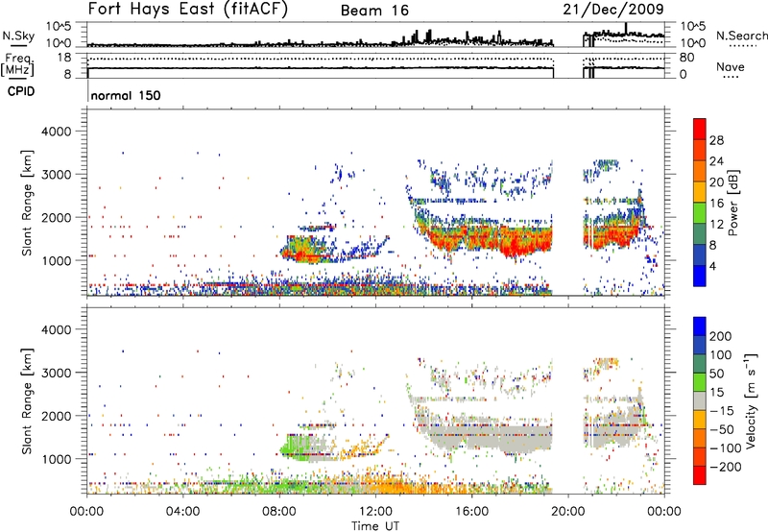Click frequency axis tick '18'
Viewport: 768px width, 532px height.
tap(63, 58)
